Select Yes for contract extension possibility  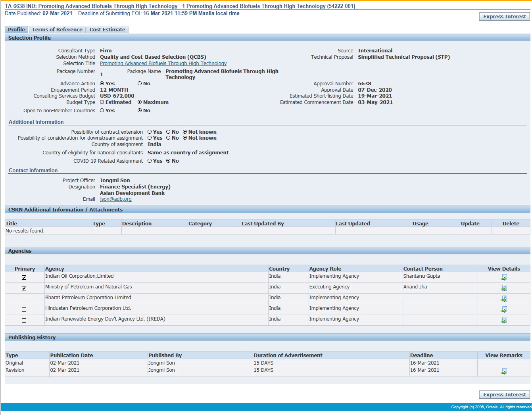pyautogui.click(x=150, y=132)
